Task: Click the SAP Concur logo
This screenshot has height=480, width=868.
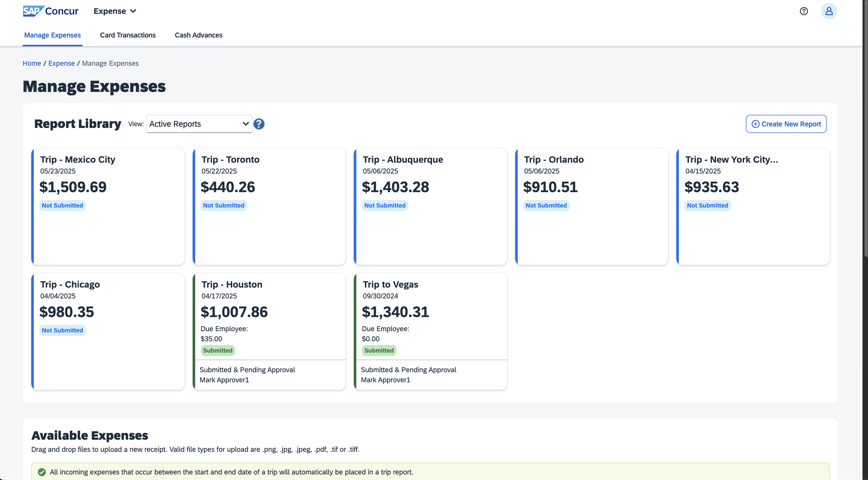Action: tap(50, 11)
